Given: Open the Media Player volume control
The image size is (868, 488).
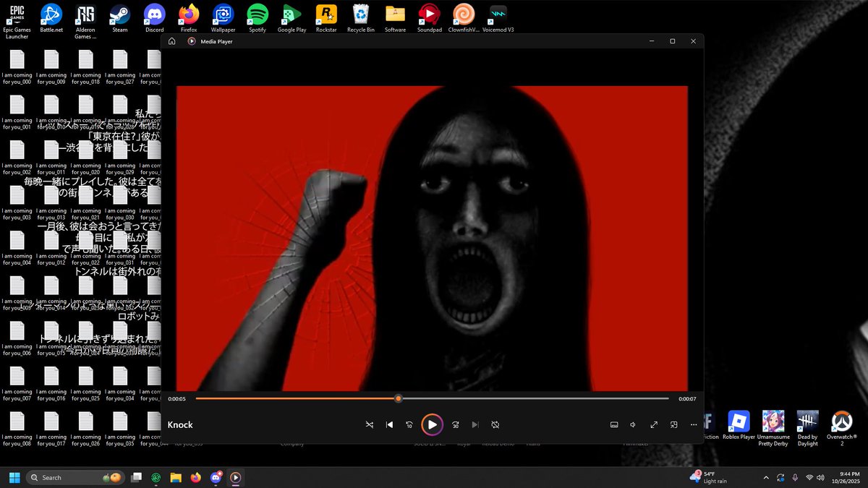Looking at the screenshot, I should 633,424.
